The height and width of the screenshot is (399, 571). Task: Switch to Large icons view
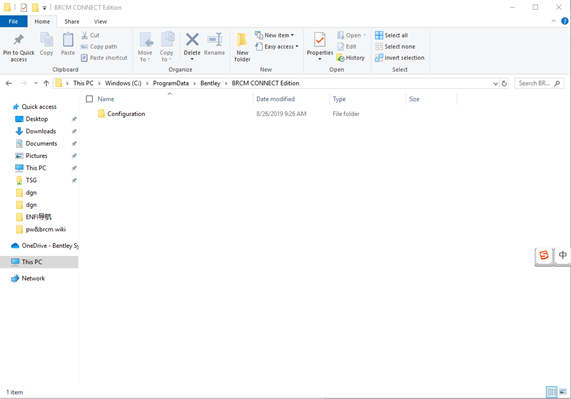(563, 392)
